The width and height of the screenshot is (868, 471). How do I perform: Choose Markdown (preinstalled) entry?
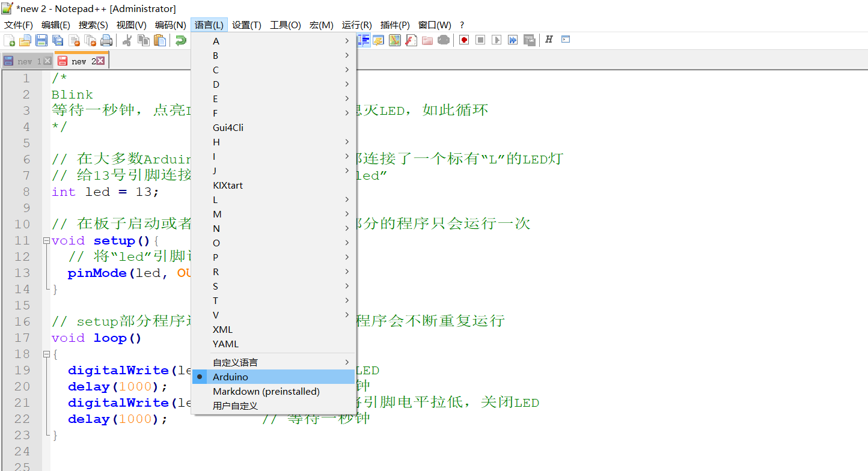click(x=274, y=391)
